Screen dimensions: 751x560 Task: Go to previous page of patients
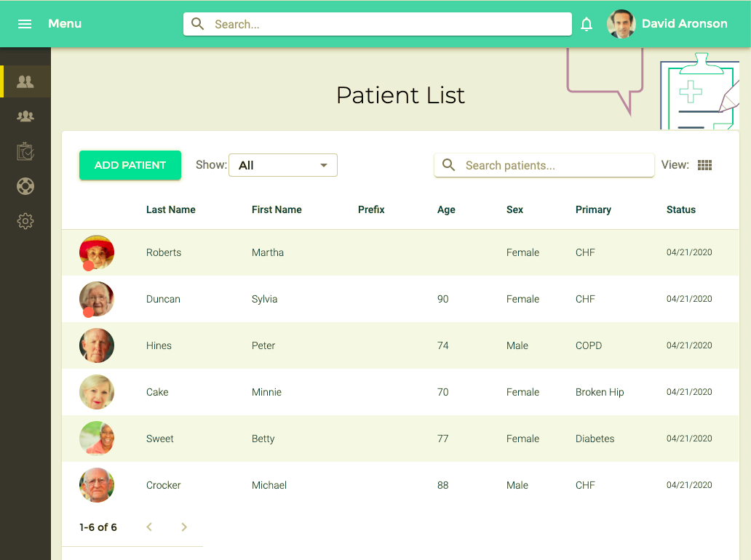pyautogui.click(x=149, y=527)
